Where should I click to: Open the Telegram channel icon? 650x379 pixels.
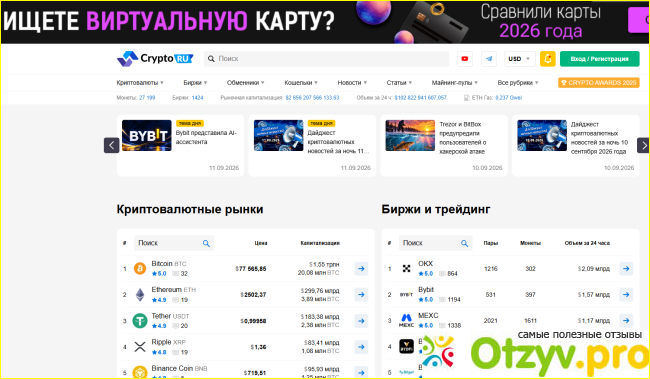(489, 59)
